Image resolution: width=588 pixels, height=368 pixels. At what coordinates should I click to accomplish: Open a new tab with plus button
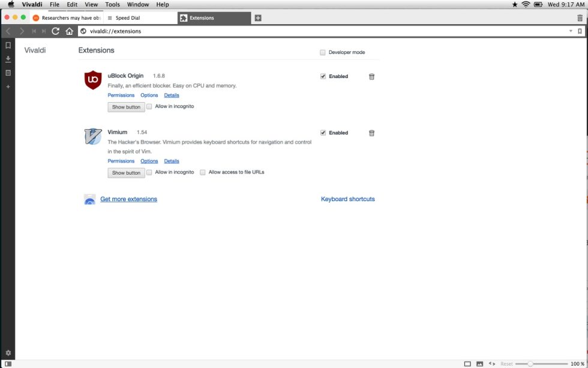258,18
